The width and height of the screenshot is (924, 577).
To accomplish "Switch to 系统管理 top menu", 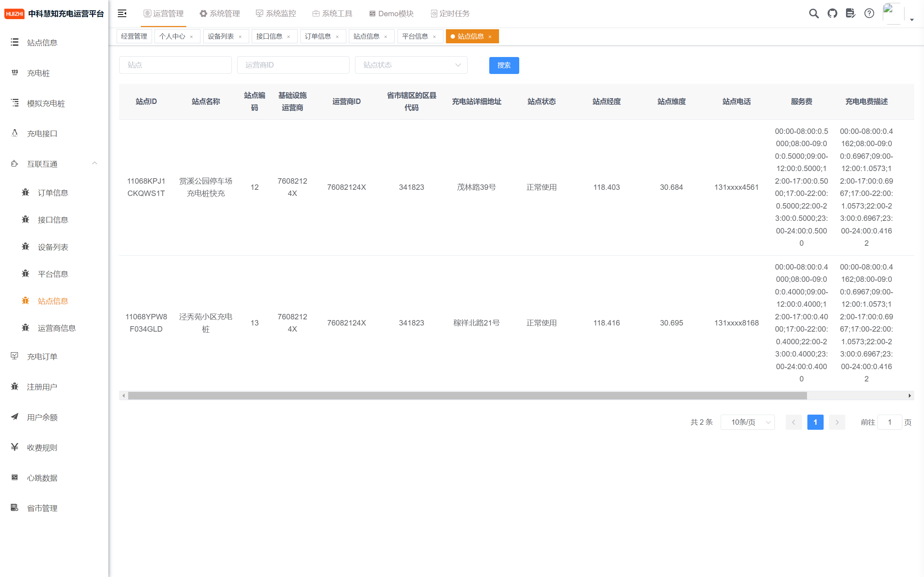I will coord(220,13).
